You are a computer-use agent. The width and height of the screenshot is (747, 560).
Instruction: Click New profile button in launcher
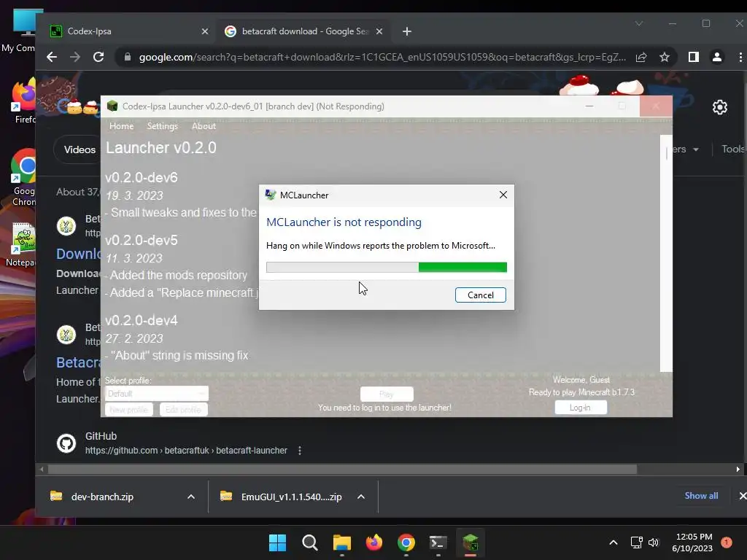[x=128, y=410]
